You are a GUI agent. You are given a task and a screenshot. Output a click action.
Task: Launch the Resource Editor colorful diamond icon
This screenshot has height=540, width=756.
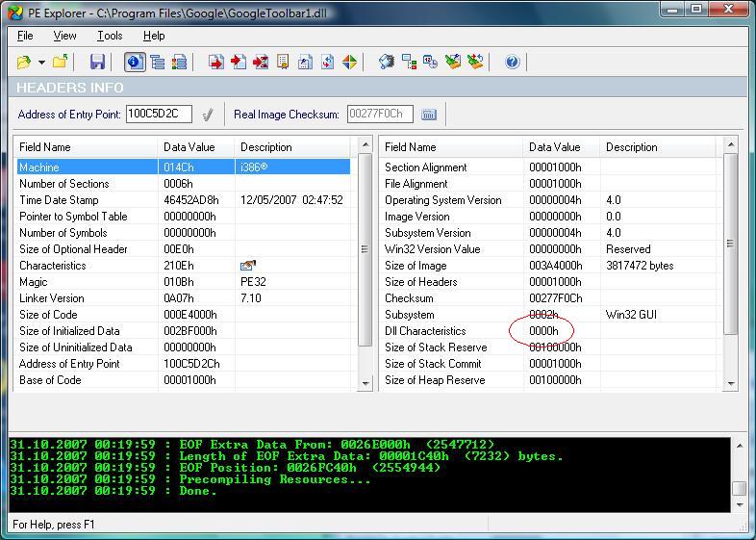click(349, 63)
